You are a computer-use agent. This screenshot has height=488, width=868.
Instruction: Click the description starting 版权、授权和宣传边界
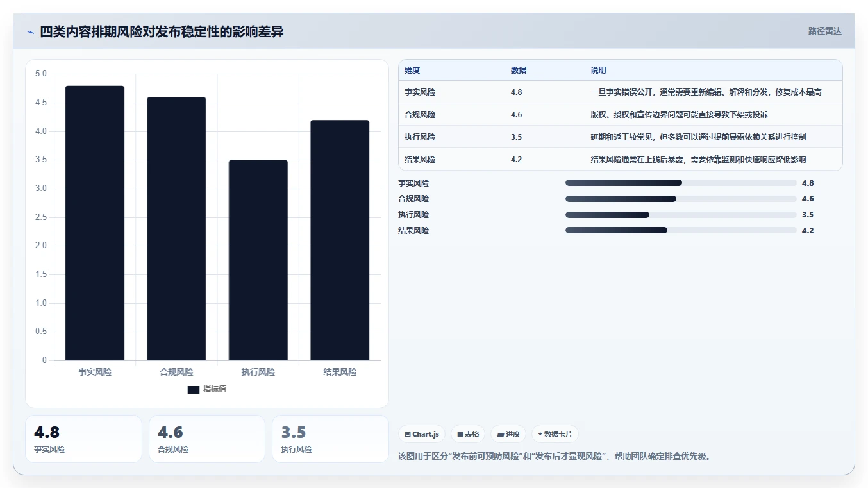[679, 115]
